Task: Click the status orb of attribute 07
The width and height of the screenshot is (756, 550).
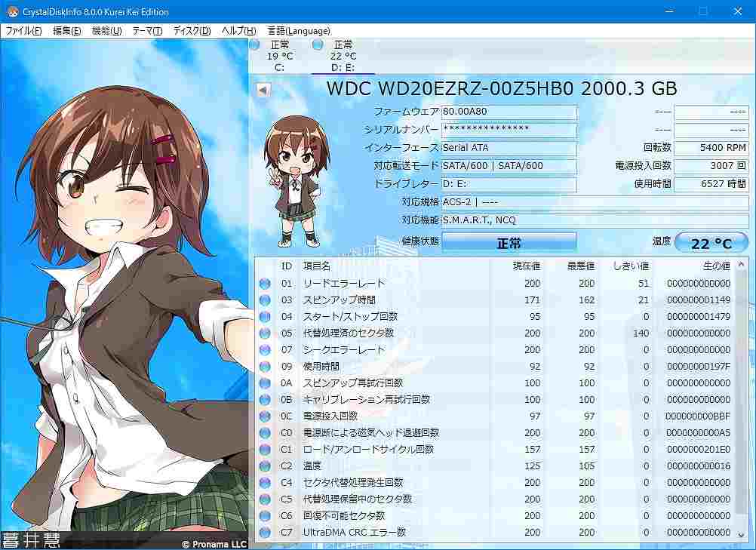Action: point(265,350)
